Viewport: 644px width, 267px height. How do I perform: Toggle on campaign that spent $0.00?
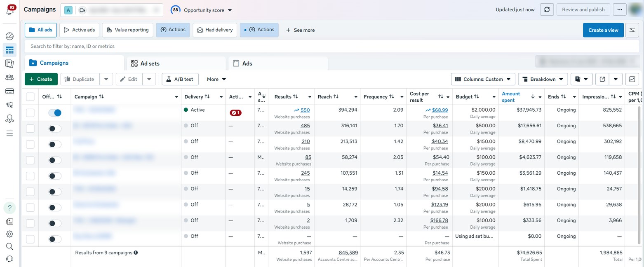55,239
